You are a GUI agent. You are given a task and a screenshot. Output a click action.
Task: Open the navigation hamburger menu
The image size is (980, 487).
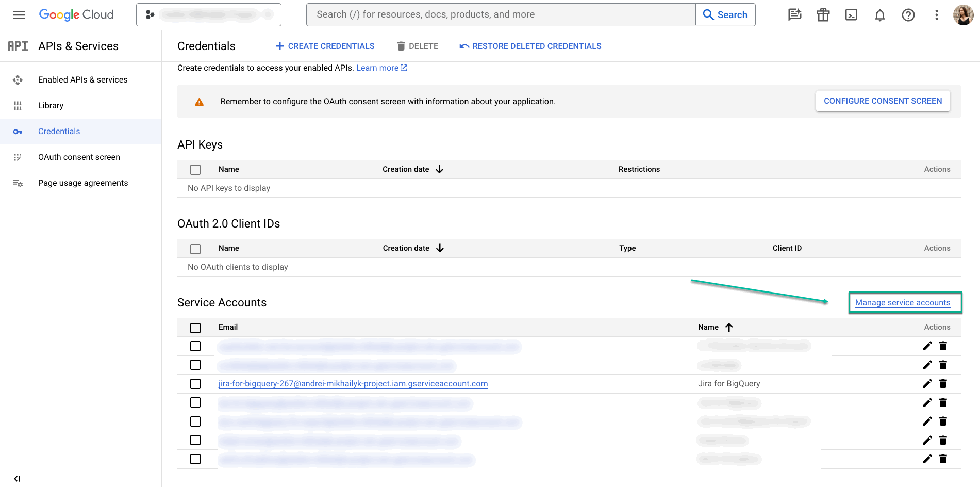point(18,14)
